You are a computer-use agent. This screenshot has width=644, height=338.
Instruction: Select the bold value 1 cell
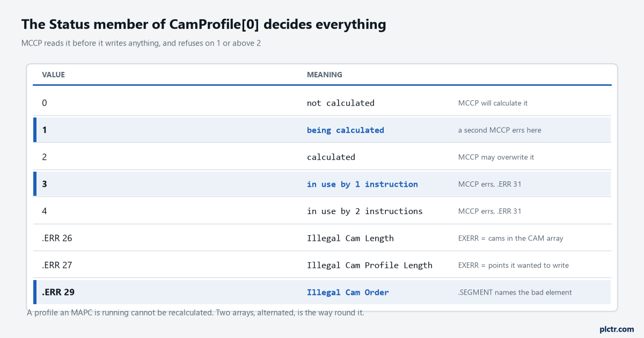point(45,130)
